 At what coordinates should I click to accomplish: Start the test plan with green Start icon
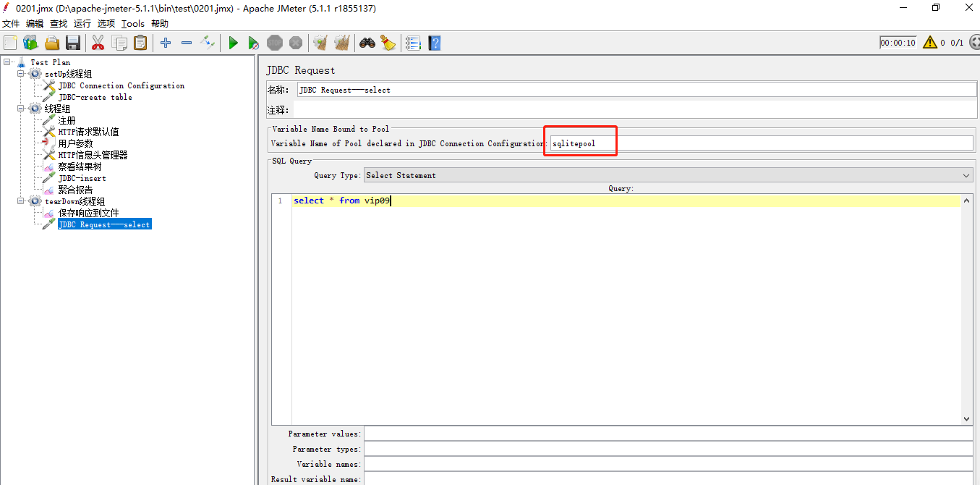[233, 43]
